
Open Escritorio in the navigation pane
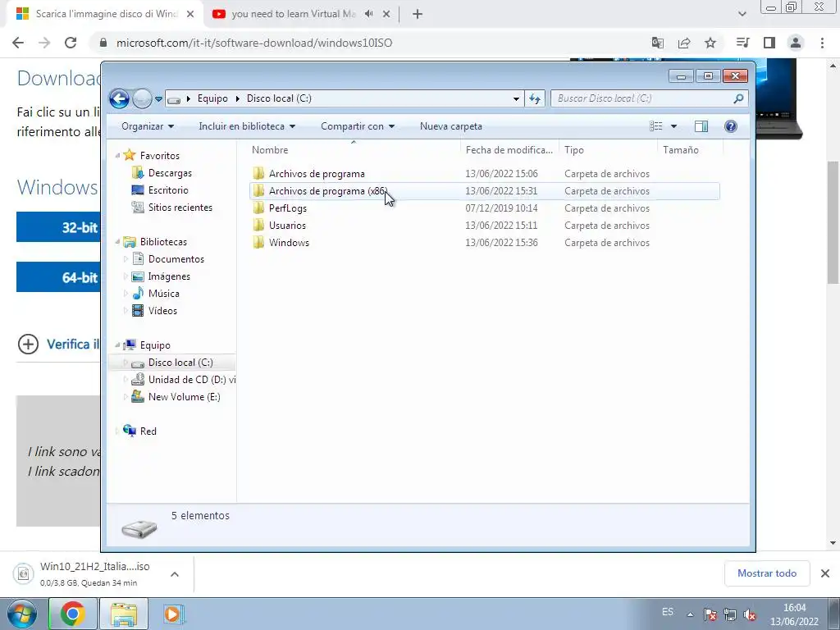(x=168, y=190)
